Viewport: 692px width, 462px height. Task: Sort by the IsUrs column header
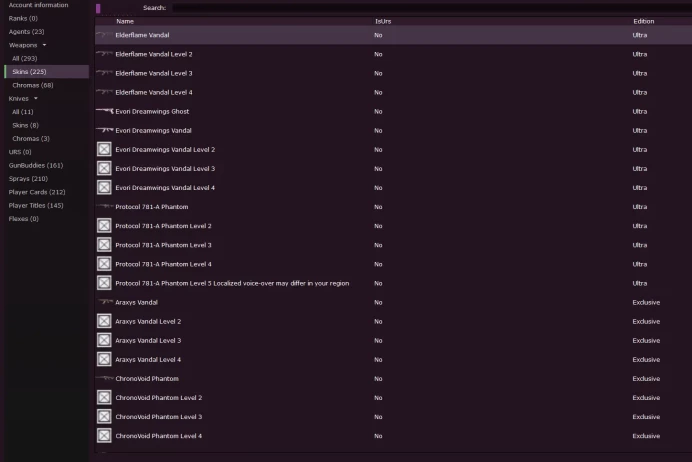383,21
